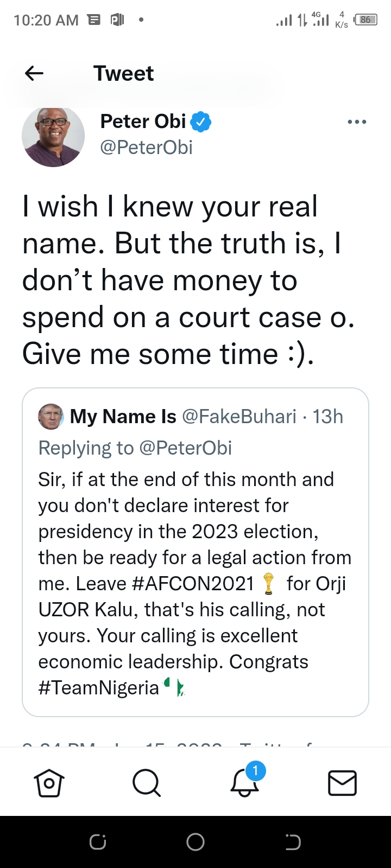Open the Messages envelope icon
391x868 pixels.
tap(342, 783)
